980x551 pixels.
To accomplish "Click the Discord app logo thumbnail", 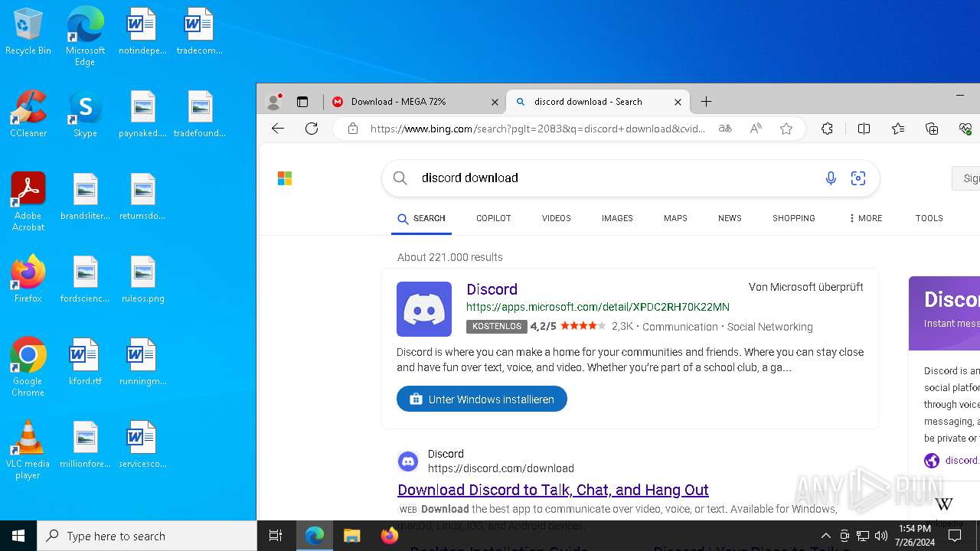I will point(424,309).
